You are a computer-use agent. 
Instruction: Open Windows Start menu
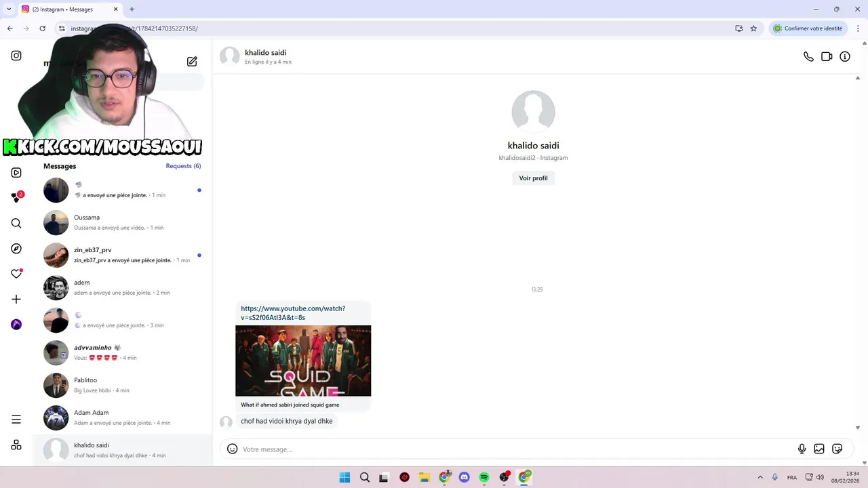point(344,477)
